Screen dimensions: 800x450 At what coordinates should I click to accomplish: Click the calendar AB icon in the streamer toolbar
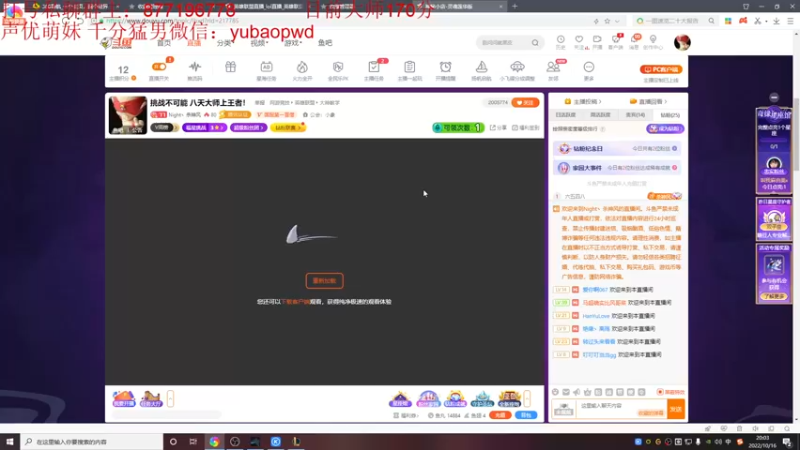coord(266,67)
